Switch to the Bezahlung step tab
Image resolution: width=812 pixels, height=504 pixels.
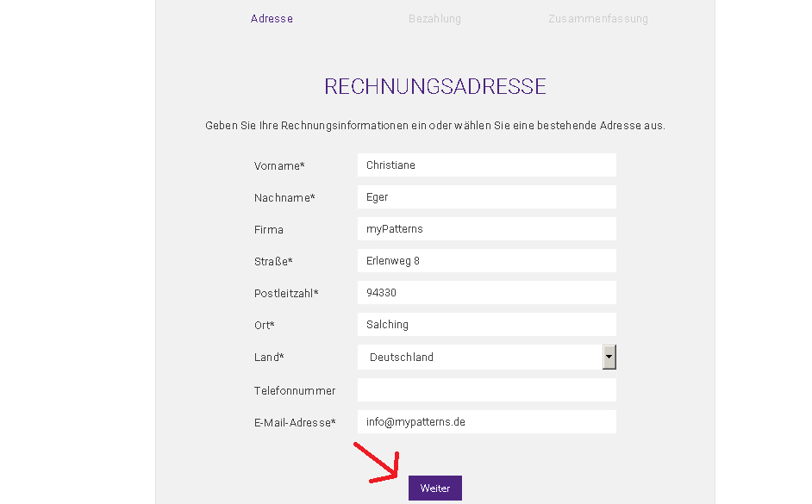tap(434, 19)
